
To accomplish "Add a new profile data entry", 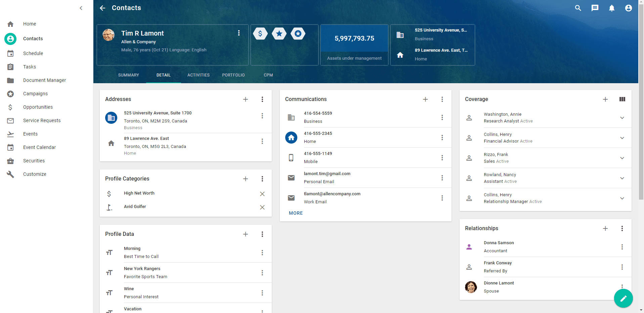I will tap(246, 234).
